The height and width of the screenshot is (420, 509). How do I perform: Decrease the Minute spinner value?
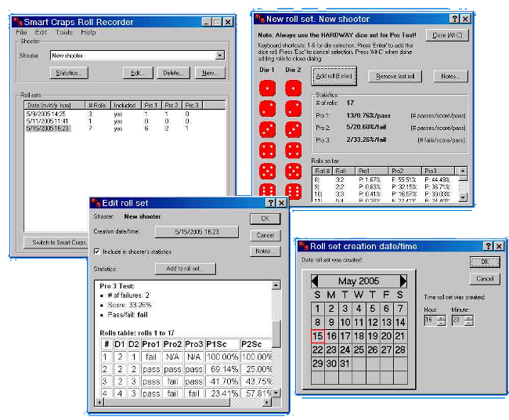(x=469, y=323)
